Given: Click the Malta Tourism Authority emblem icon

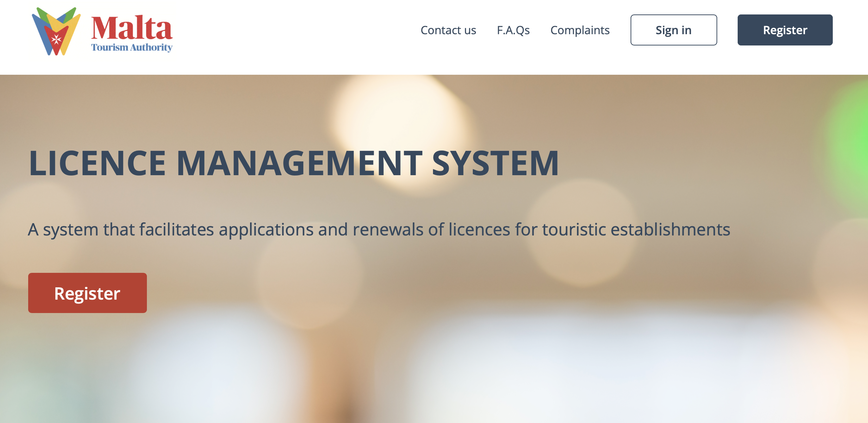Looking at the screenshot, I should click(x=56, y=32).
